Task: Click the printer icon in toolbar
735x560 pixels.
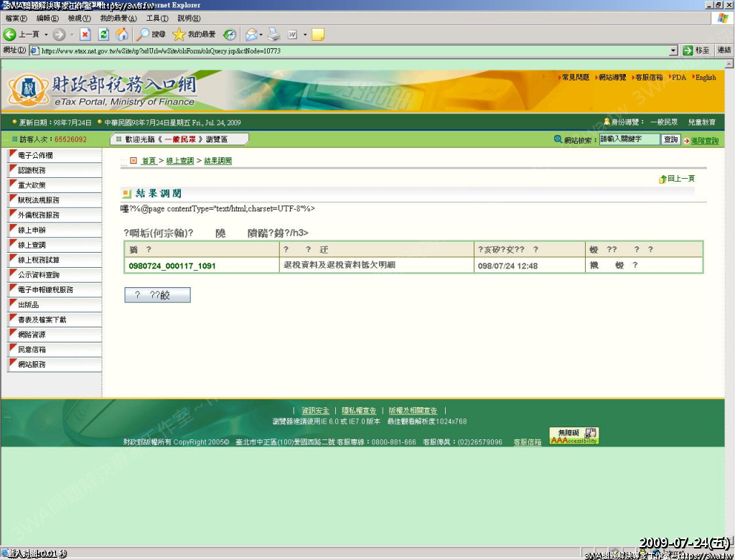Action: 273,34
